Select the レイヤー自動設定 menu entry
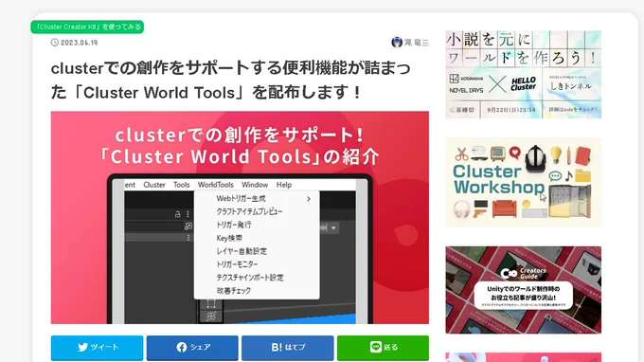The height and width of the screenshot is (362, 644). [x=257, y=251]
